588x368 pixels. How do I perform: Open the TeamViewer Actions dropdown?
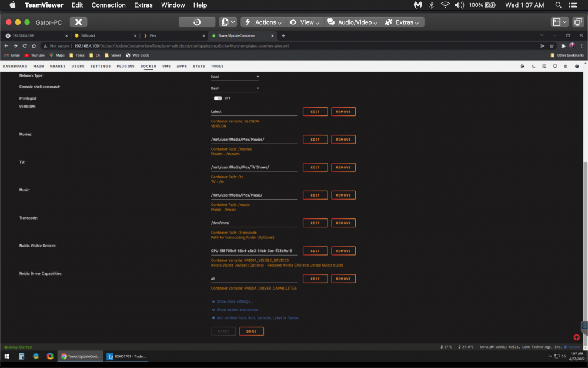[x=264, y=22]
